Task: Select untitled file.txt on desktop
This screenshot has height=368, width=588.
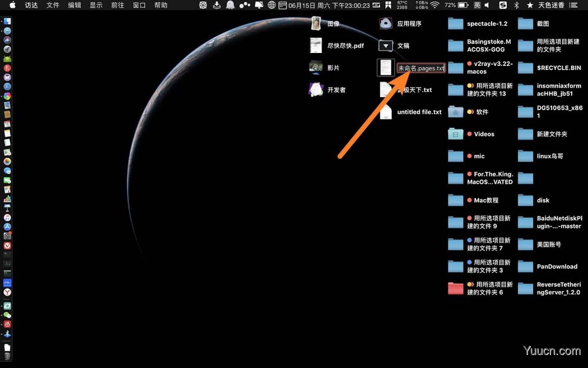Action: pyautogui.click(x=386, y=112)
